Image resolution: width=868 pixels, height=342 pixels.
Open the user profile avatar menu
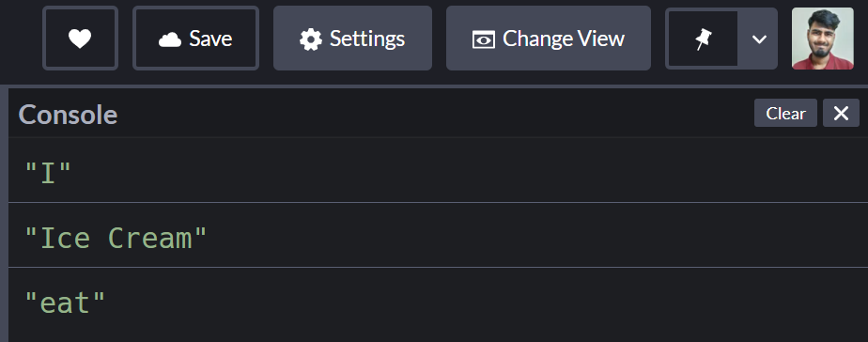coord(823,39)
